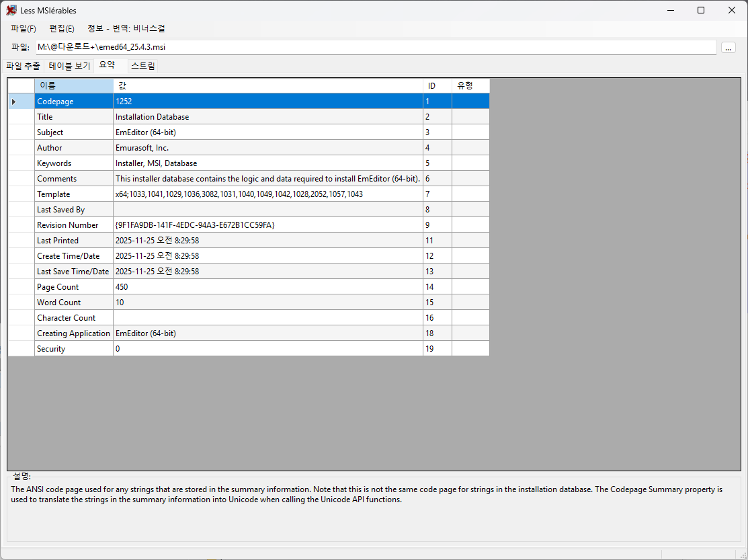Select the Keywords name cell
Viewport: 748px width, 560px height.
pyautogui.click(x=74, y=163)
